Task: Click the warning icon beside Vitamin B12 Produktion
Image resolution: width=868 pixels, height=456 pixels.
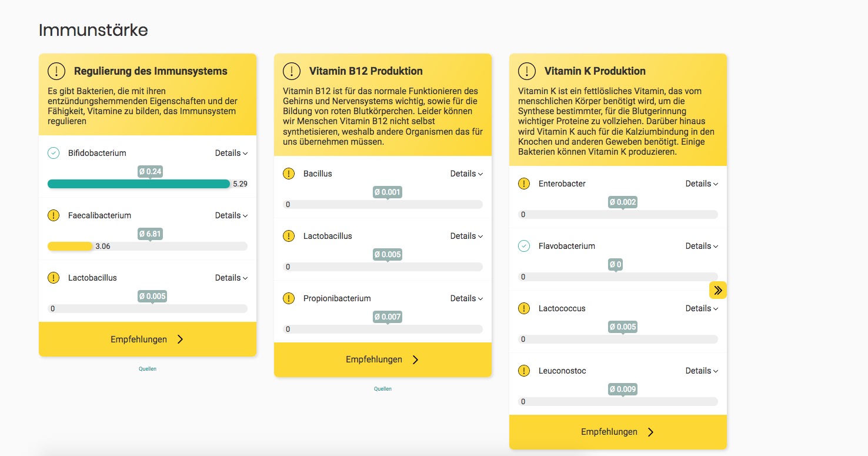Action: tap(292, 71)
